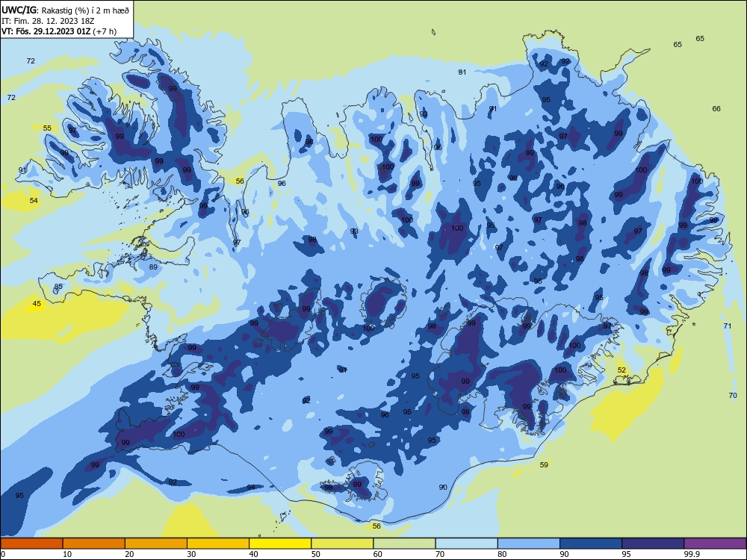
Task: Select the medium blue 80–90 legend swatch
Action: click(529, 544)
